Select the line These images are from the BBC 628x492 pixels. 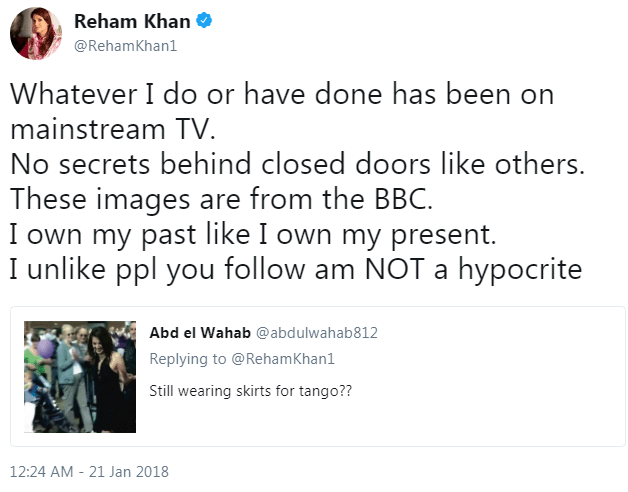point(221,199)
